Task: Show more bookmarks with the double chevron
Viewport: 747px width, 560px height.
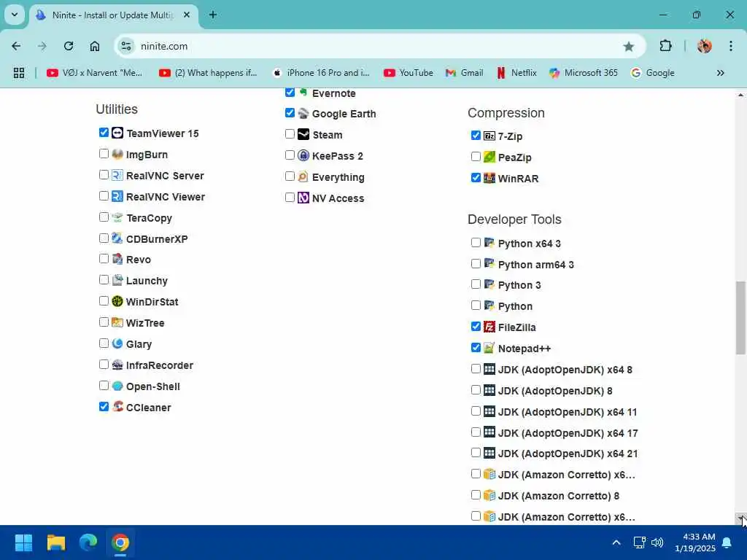Action: [720, 73]
